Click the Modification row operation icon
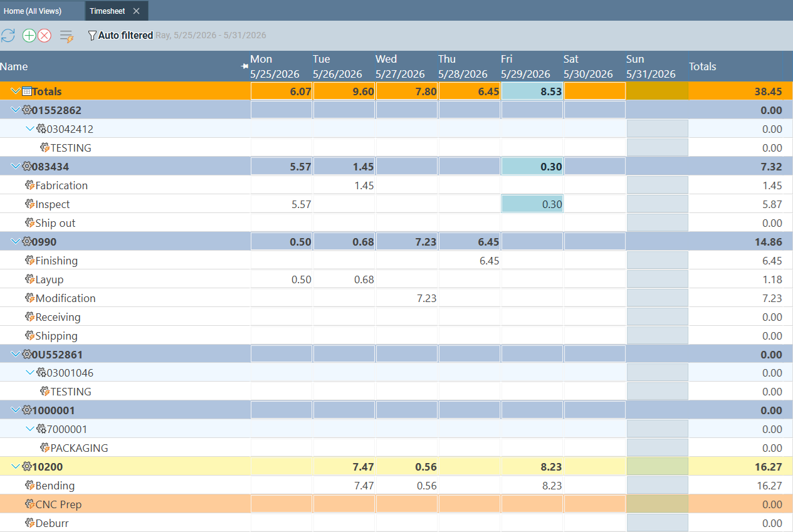The image size is (793, 532). 29,298
